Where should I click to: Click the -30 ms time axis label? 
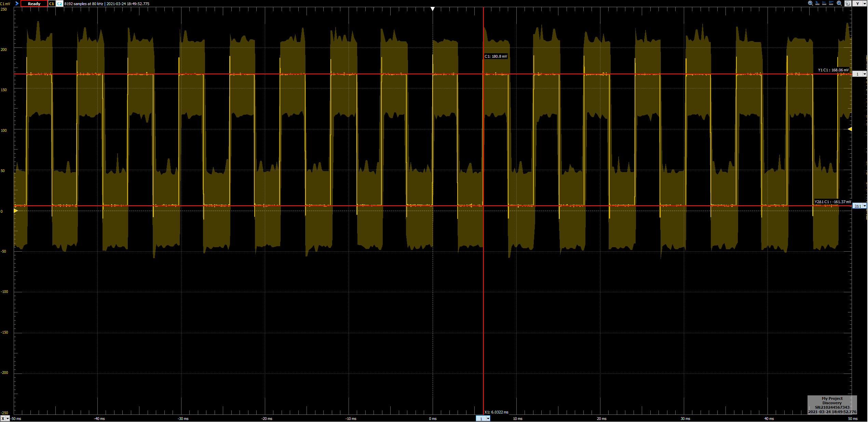point(183,419)
